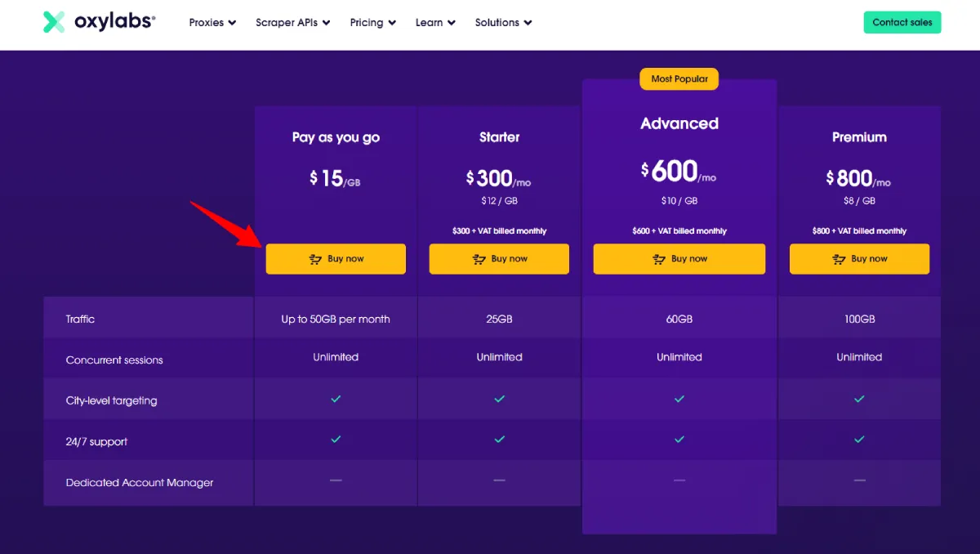Open the Solutions menu
The width and height of the screenshot is (980, 554).
pyautogui.click(x=503, y=23)
